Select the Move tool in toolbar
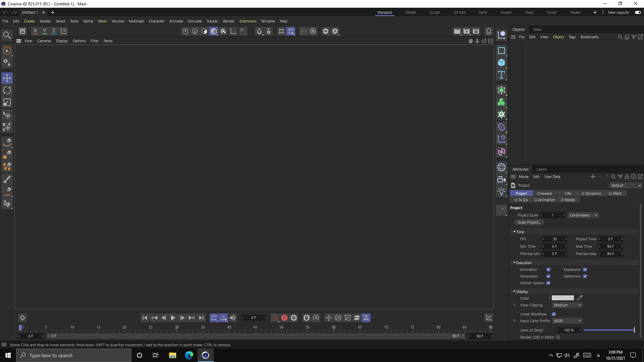 point(7,78)
